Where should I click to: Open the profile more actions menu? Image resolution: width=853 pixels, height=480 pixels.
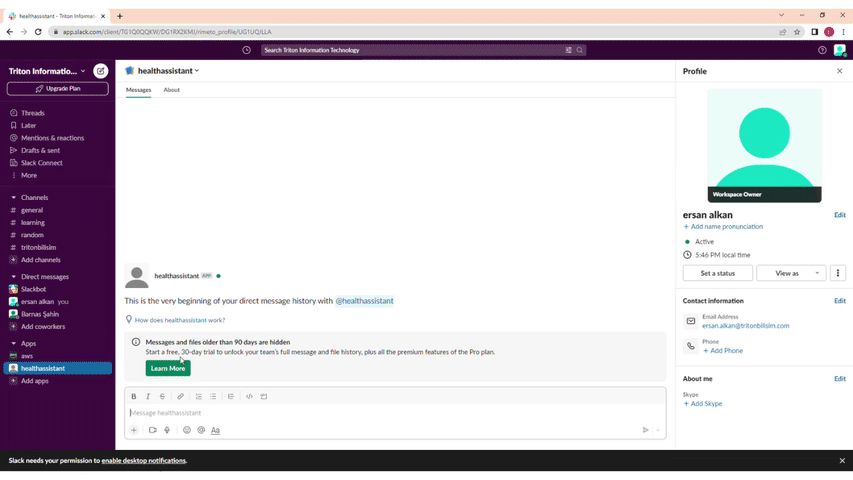click(838, 273)
